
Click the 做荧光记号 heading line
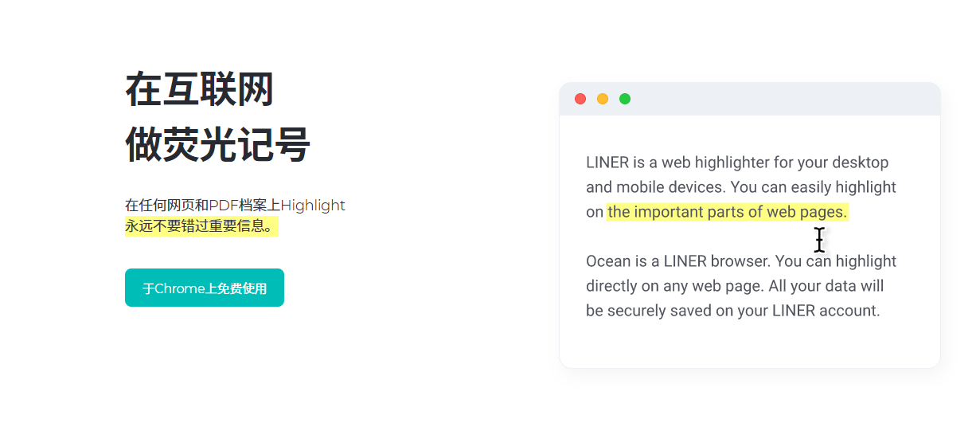point(217,145)
